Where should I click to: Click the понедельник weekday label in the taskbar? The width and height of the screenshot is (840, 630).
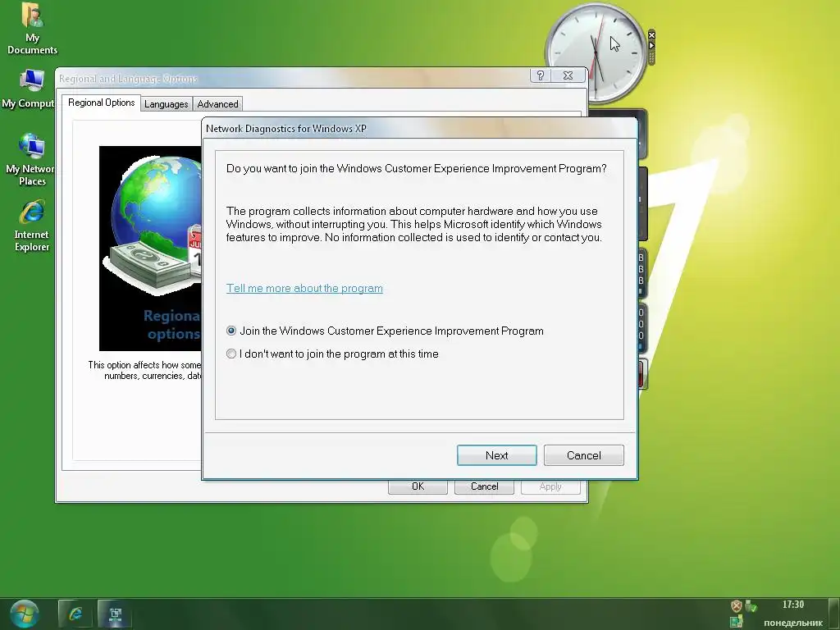793,623
